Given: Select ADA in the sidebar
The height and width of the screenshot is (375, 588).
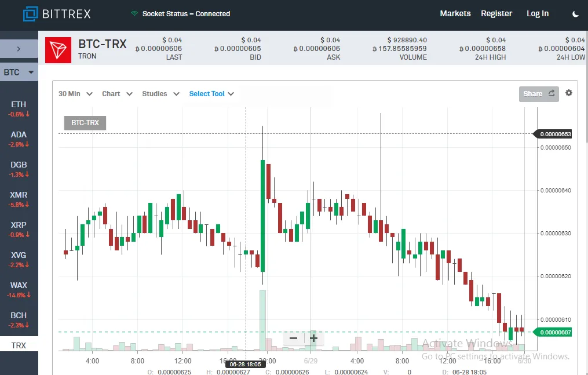Looking at the screenshot, I should click(19, 139).
